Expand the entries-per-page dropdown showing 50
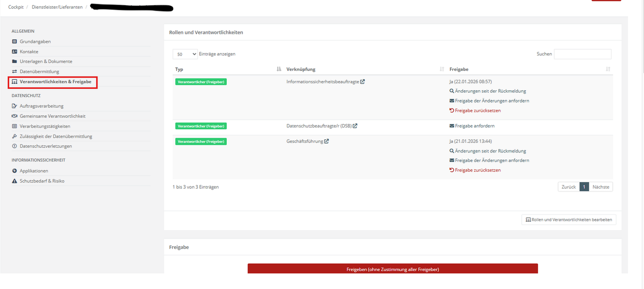Screen dimensions: 644x289 click(x=185, y=54)
